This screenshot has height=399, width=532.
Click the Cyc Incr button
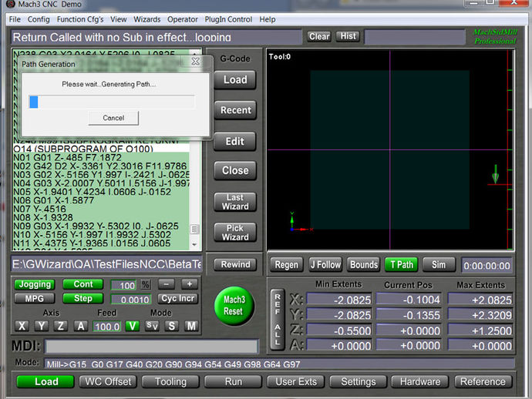(x=178, y=299)
